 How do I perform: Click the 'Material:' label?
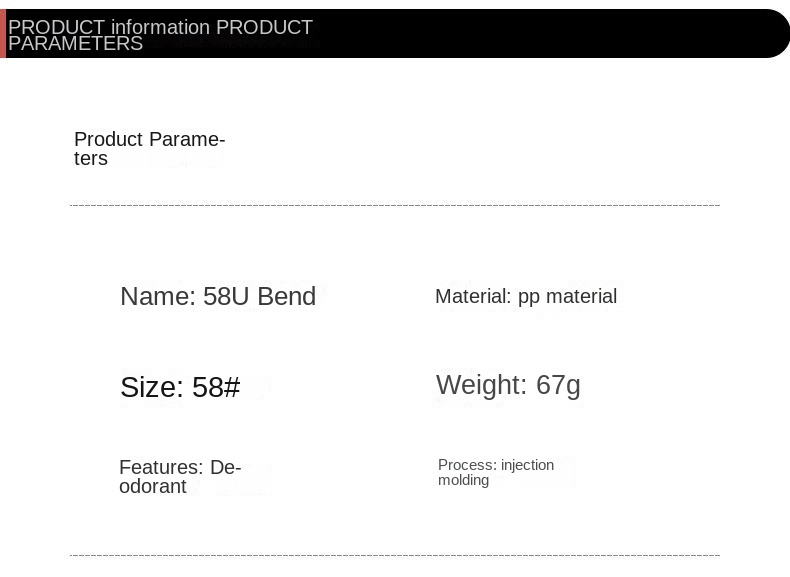coord(473,296)
